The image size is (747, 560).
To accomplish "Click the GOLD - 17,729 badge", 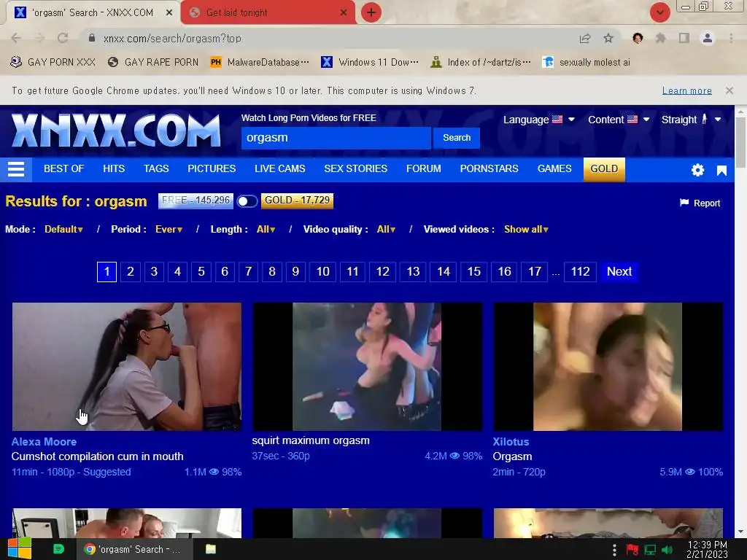I will tap(298, 201).
